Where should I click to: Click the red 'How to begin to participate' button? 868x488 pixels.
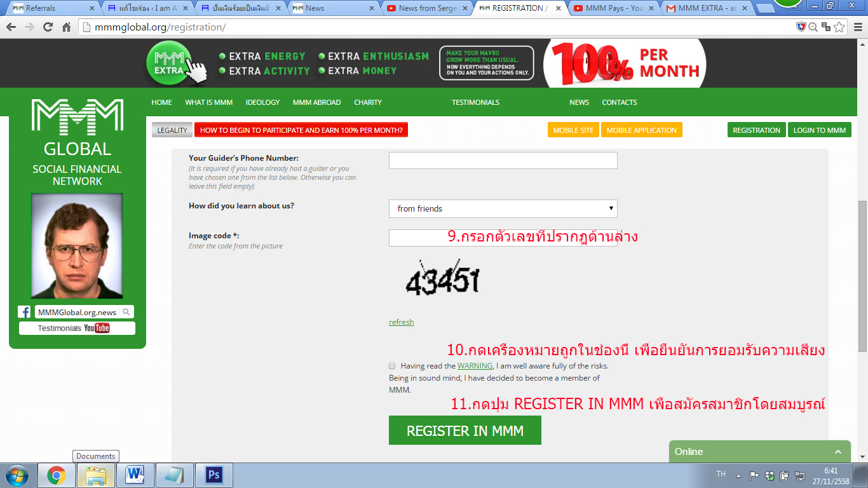301,130
